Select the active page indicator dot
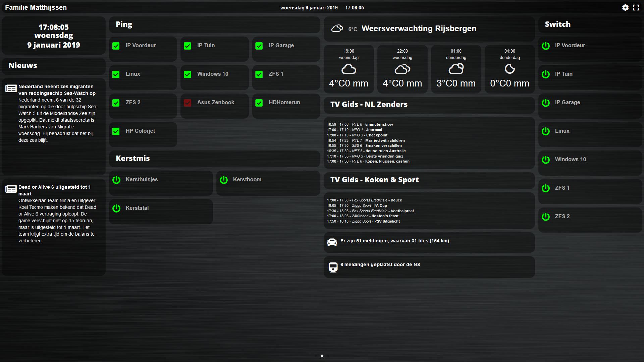The image size is (644, 362). point(322,356)
